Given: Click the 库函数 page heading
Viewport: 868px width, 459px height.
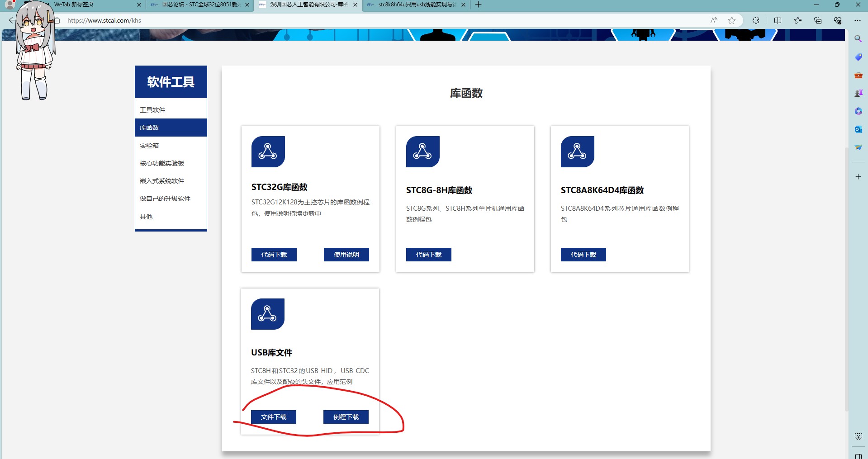Looking at the screenshot, I should [x=466, y=93].
